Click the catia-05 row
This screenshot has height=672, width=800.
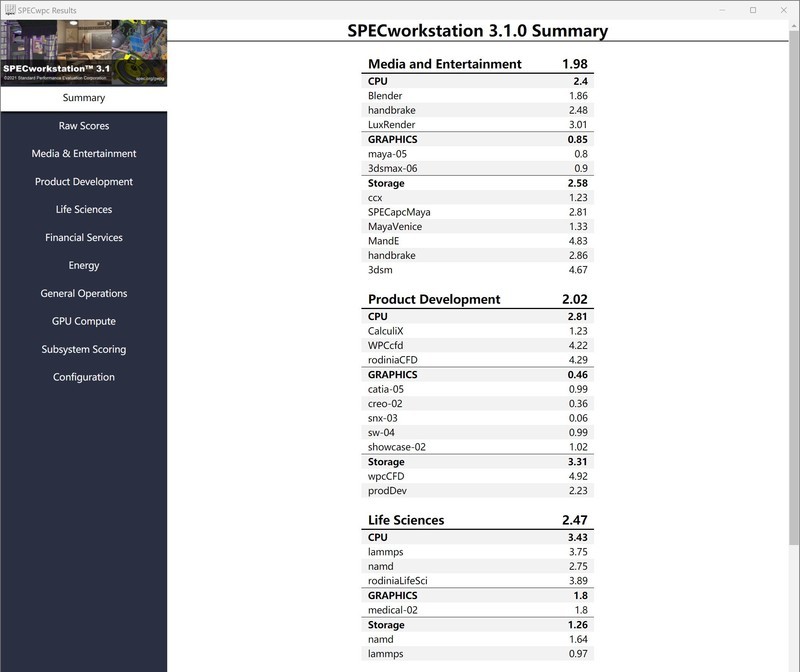point(478,389)
